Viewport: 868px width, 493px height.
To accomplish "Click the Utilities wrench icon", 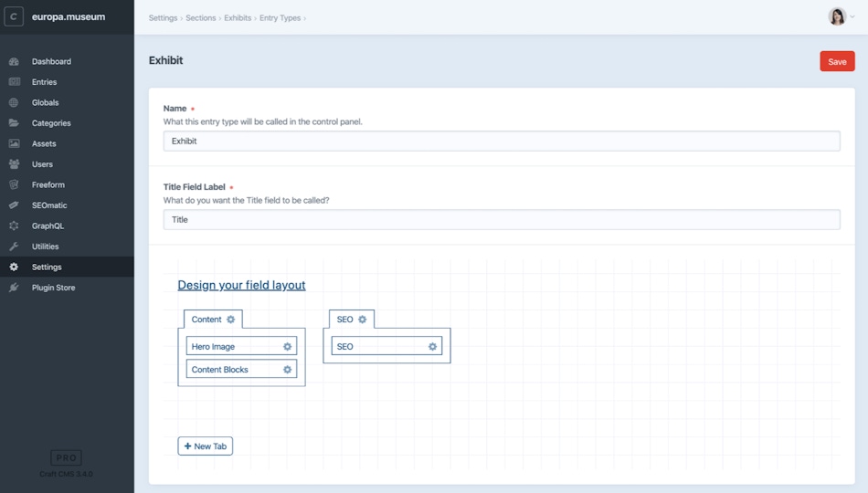I will (x=14, y=246).
